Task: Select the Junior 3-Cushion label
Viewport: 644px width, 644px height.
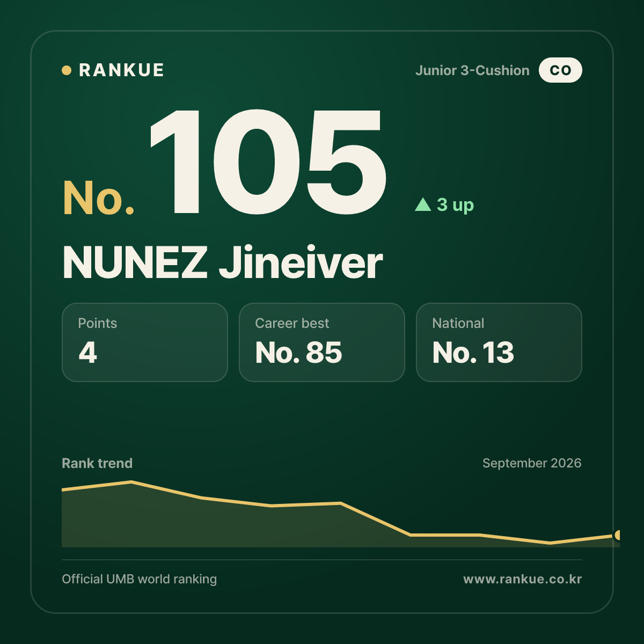Action: pyautogui.click(x=472, y=70)
